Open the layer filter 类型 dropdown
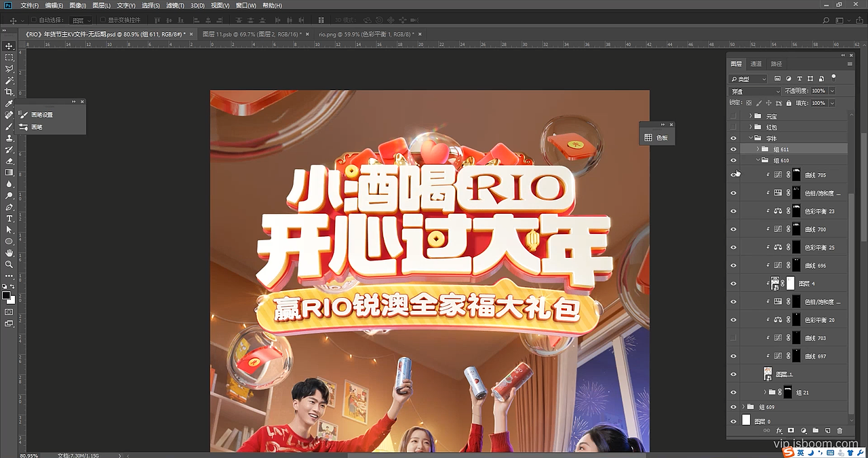 (748, 79)
